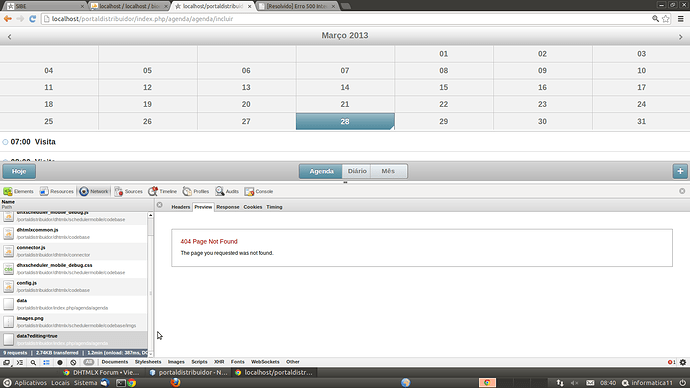Open DevTools settings gear
The width and height of the screenshot is (690, 388).
coord(683,362)
